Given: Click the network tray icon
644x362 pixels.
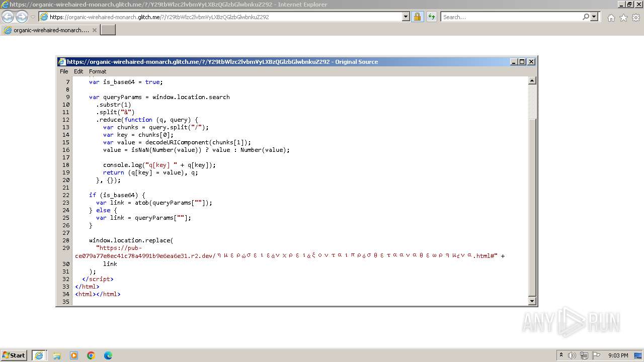Looking at the screenshot, I should [x=584, y=355].
